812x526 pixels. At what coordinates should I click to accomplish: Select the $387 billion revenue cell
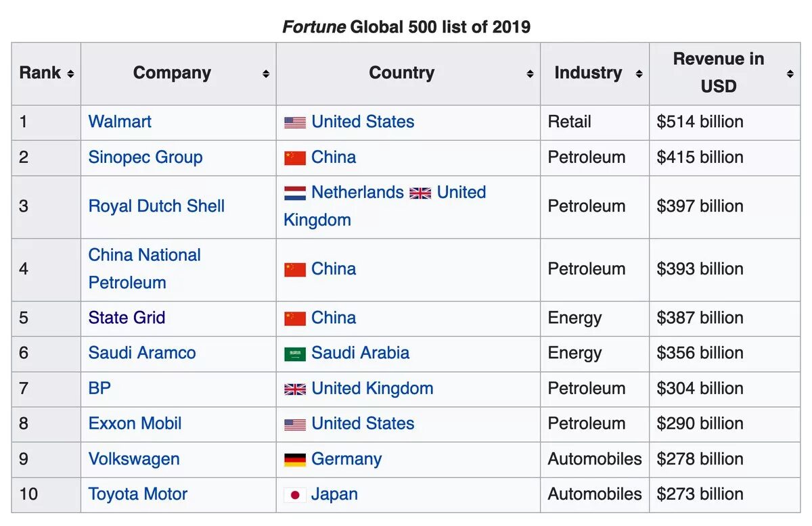tap(725, 318)
